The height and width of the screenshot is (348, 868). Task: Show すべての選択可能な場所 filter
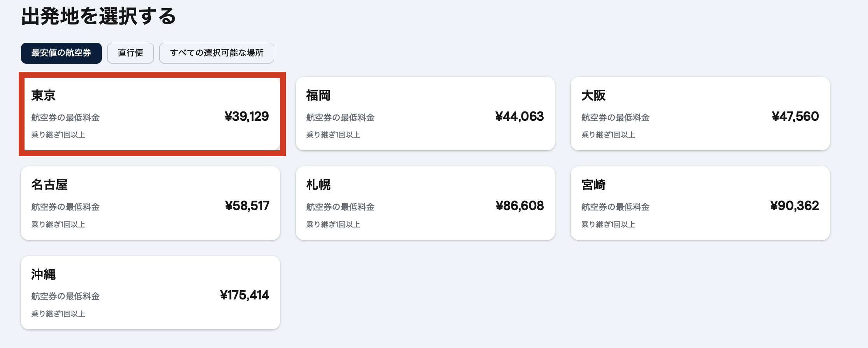coord(217,53)
